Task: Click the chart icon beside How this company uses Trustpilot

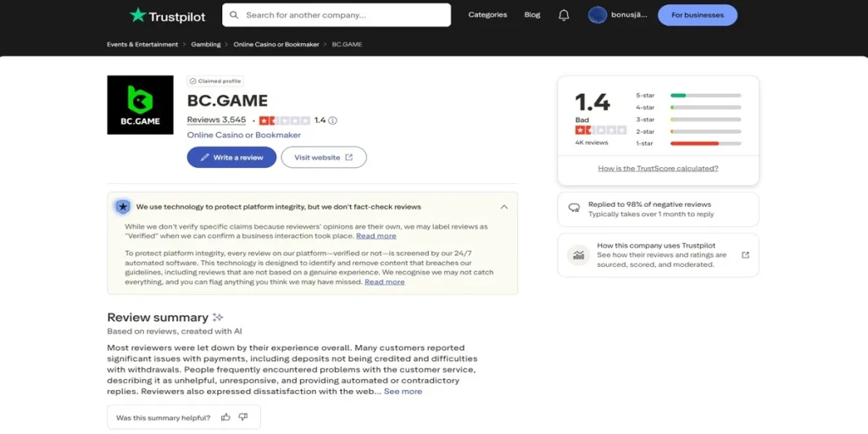Action: tap(578, 255)
